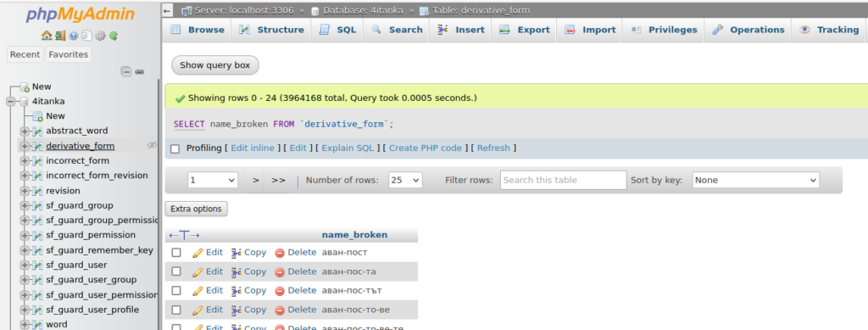Collapse all navigation tree items icon
Viewport: 868px width, 330px height.
[127, 71]
